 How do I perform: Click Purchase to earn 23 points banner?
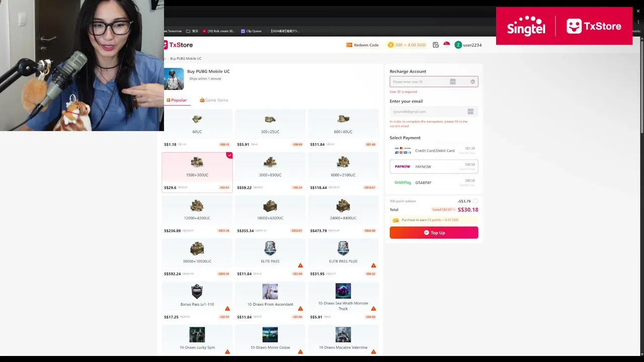pos(434,220)
